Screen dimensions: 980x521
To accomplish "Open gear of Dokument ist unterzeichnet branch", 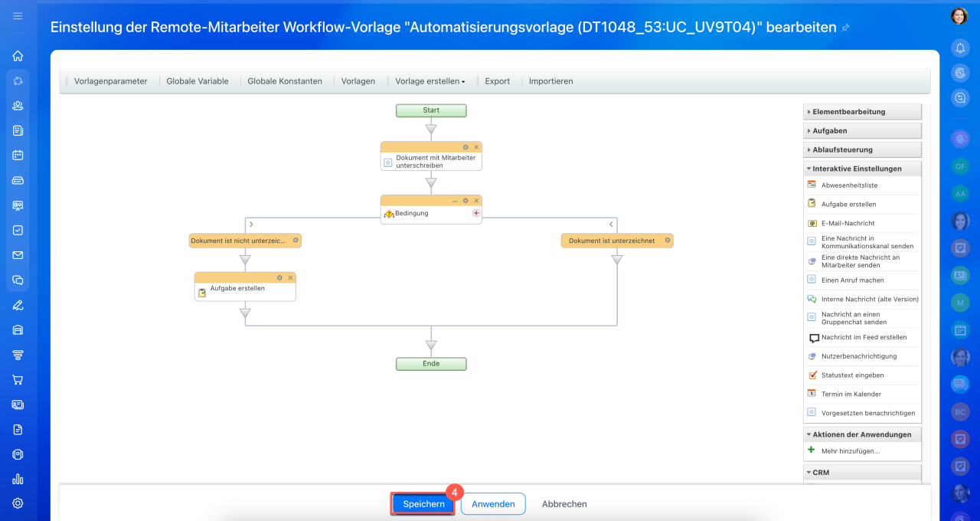I will pos(668,241).
